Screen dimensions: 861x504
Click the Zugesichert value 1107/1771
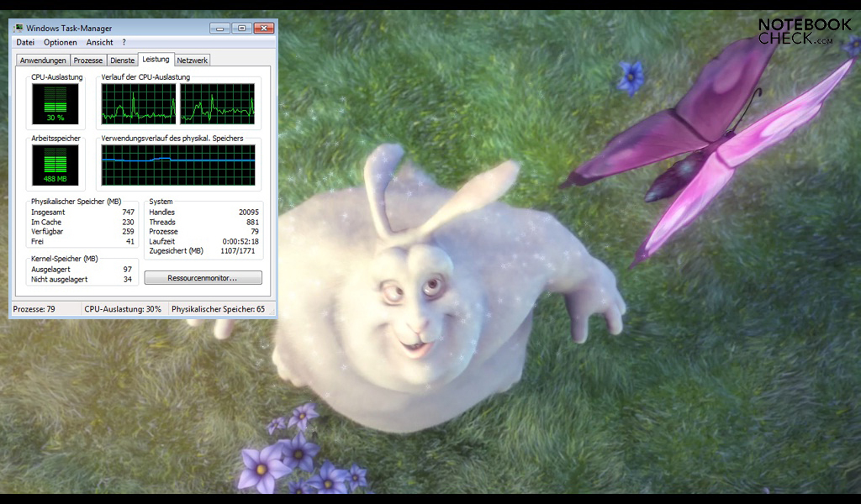click(238, 250)
